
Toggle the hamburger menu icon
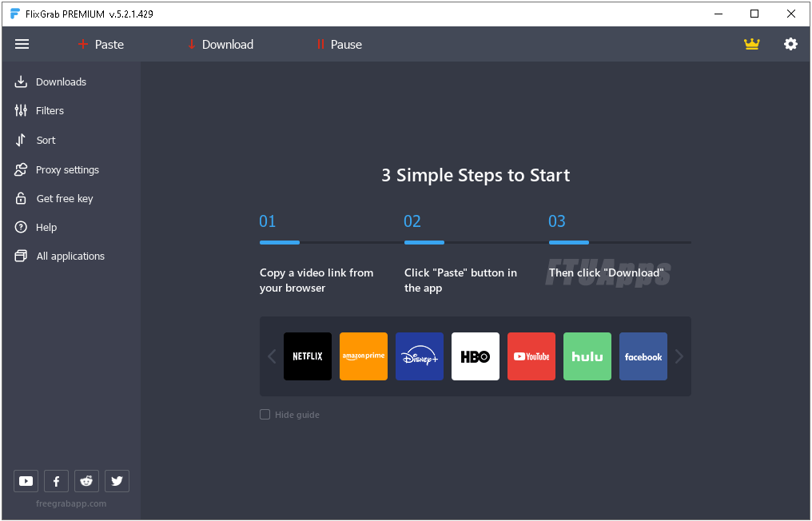22,44
